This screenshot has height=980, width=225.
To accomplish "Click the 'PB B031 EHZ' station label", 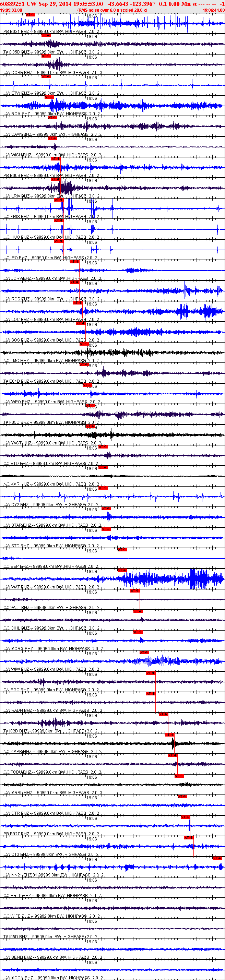I will [16, 32].
